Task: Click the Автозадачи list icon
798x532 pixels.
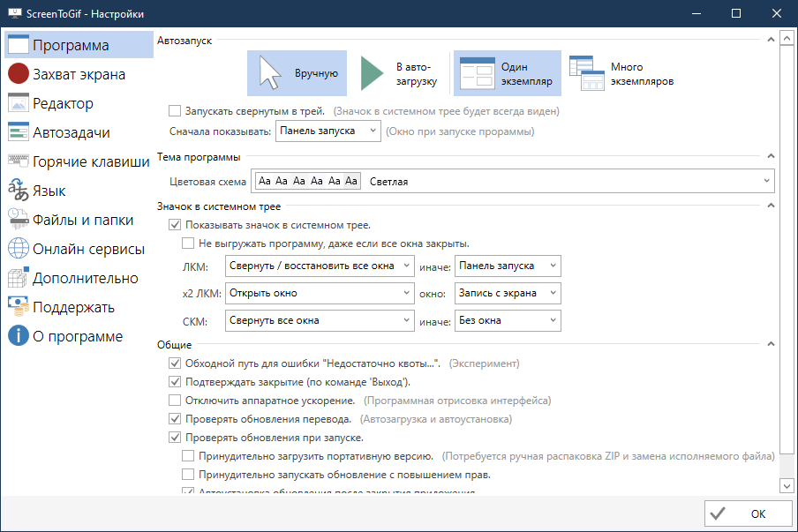Action: [x=19, y=131]
